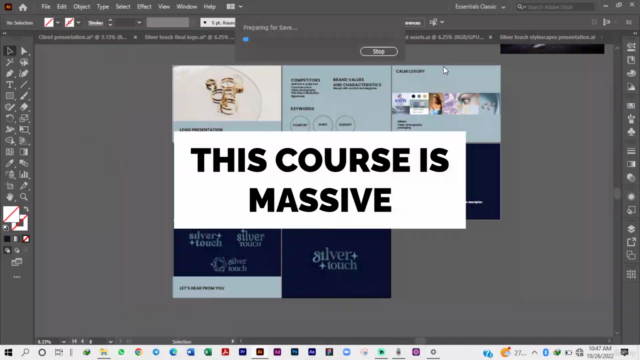Enable Draw Behind mode

click(17, 250)
